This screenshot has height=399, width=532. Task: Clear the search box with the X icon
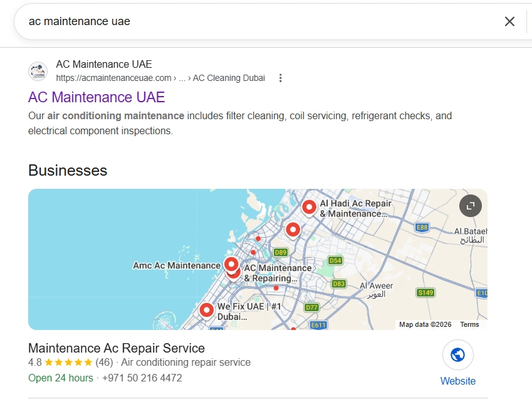point(509,21)
